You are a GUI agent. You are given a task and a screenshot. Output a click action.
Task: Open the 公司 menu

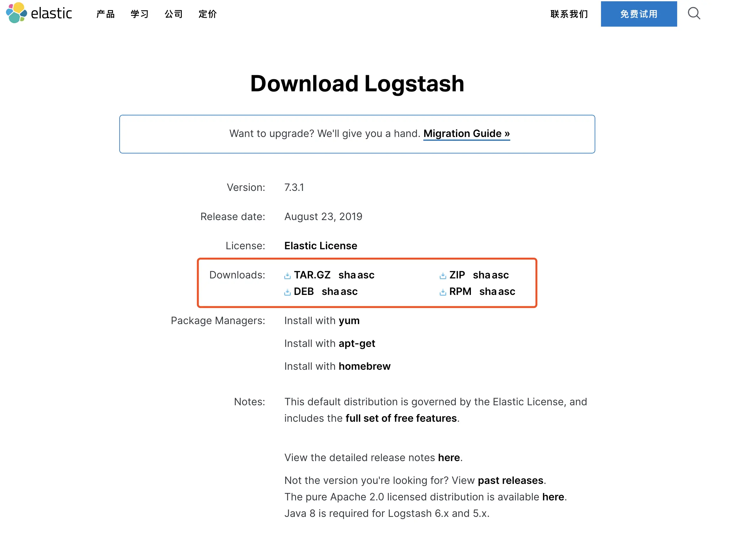point(173,14)
